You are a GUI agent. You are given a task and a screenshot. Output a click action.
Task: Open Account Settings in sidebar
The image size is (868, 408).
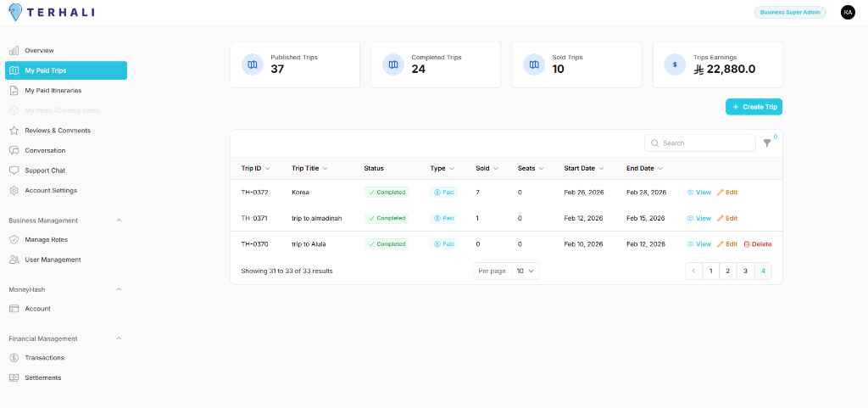pyautogui.click(x=51, y=191)
